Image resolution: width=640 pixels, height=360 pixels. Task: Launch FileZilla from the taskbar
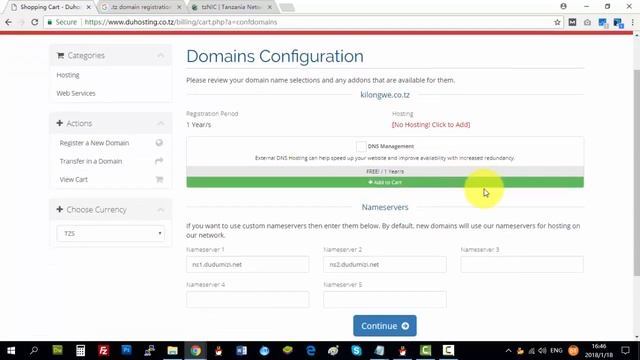tap(103, 350)
